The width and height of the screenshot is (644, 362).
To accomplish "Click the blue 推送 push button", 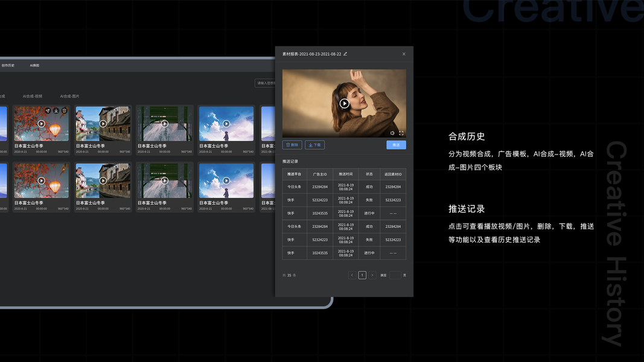I will (x=396, y=145).
